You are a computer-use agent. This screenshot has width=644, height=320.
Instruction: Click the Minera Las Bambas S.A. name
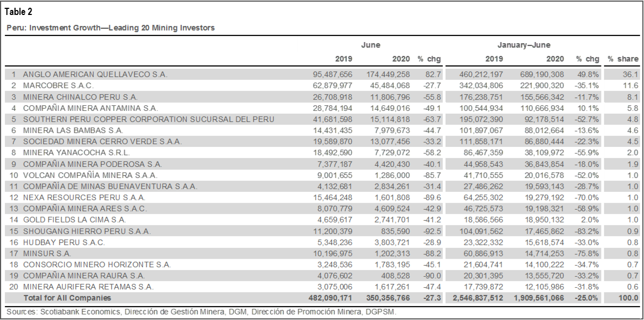point(73,130)
